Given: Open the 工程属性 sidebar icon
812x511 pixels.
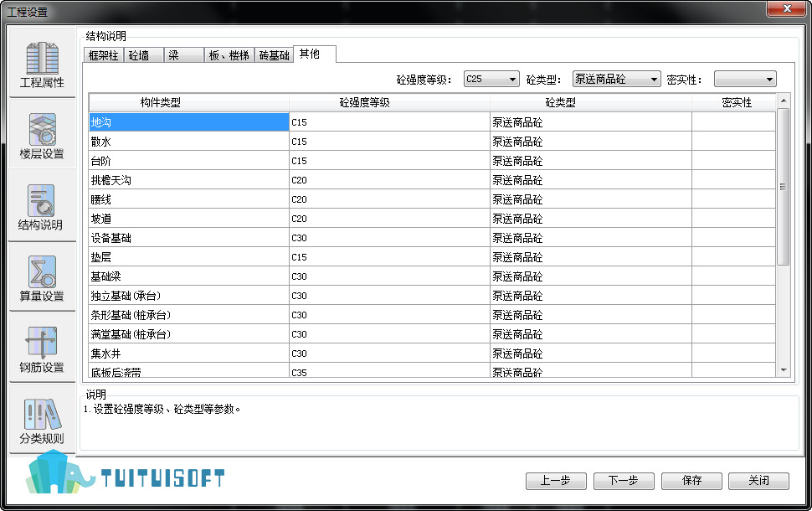Looking at the screenshot, I should click(x=42, y=65).
